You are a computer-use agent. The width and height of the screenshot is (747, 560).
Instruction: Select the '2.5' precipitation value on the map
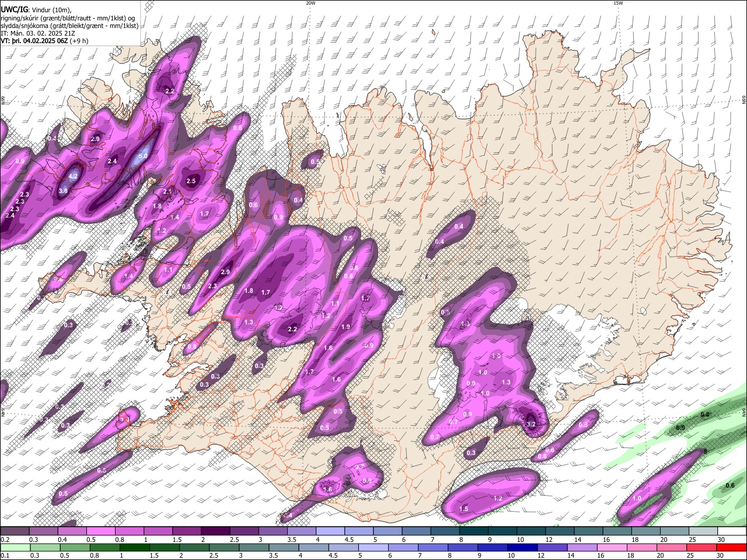[191, 181]
